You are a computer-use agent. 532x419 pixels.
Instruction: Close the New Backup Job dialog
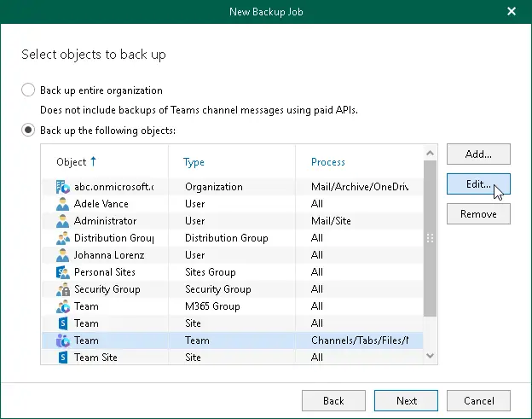[512, 12]
